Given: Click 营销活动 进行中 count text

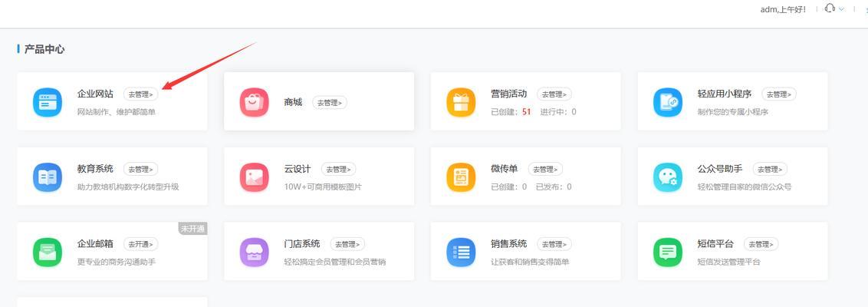Looking at the screenshot, I should coord(558,112).
